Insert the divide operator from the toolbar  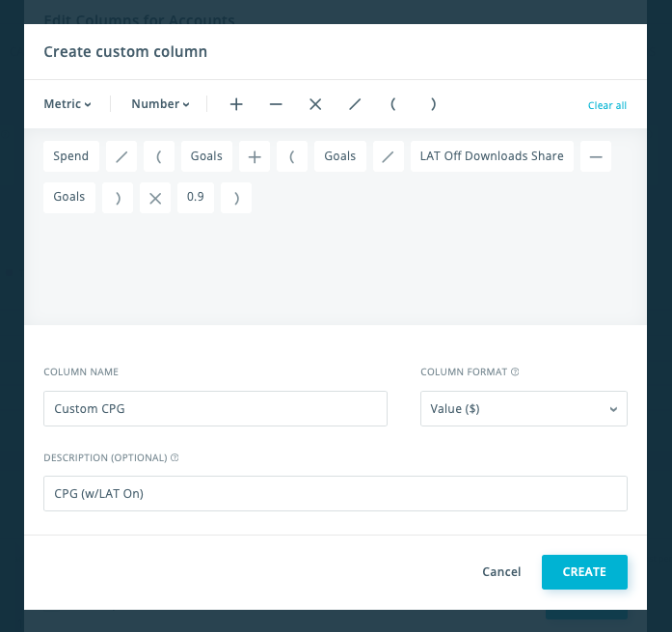[355, 104]
